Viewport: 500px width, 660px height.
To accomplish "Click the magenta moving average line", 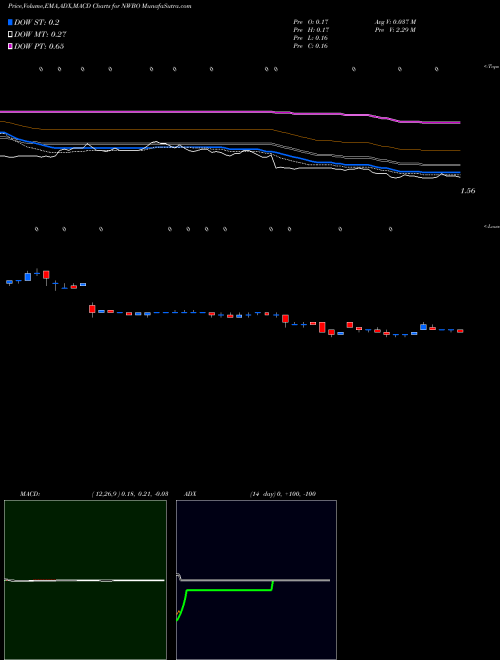I will pos(230,114).
